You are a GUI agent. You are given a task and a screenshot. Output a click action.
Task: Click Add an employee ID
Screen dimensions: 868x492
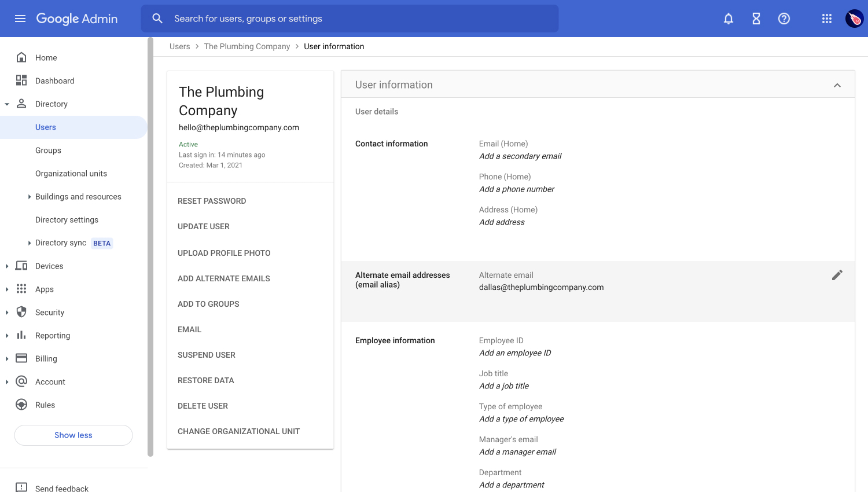(x=515, y=353)
